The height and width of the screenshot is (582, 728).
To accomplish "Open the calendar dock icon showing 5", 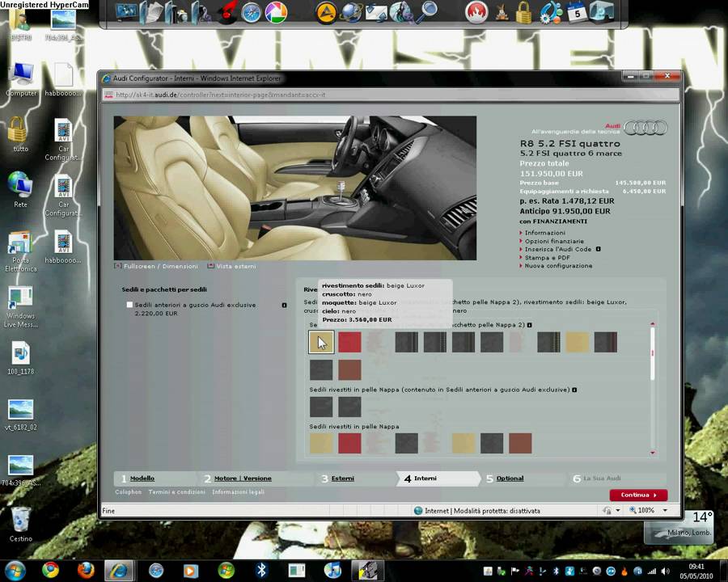I will (577, 13).
